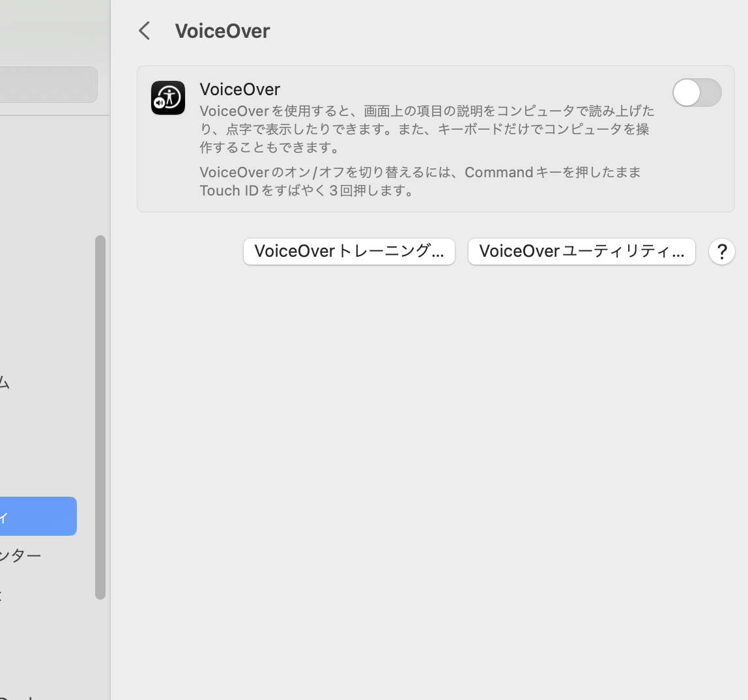Image resolution: width=748 pixels, height=700 pixels.
Task: Open VoiceOverトレーニング… button
Action: (x=349, y=252)
